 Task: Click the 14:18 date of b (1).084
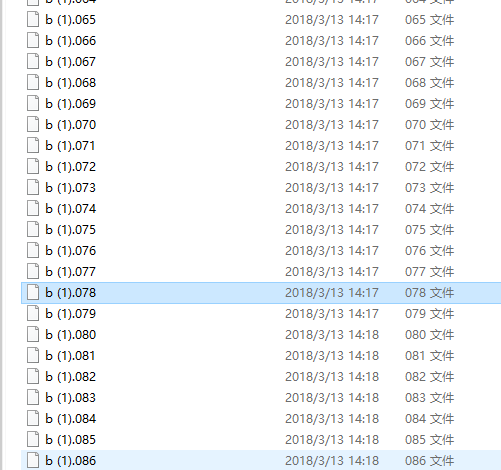click(x=332, y=419)
